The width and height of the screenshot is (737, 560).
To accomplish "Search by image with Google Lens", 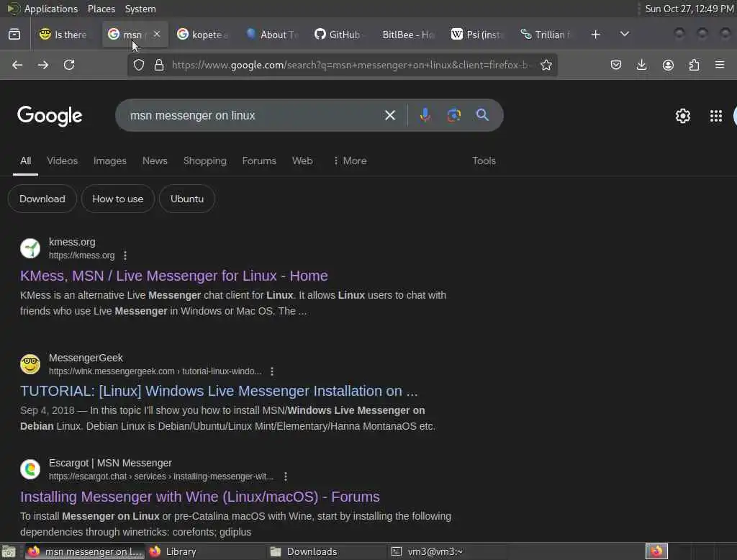I will pyautogui.click(x=453, y=115).
